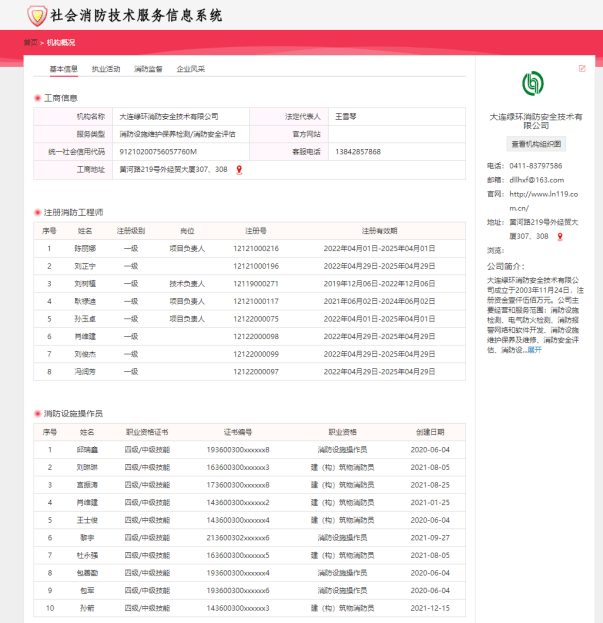Click validity period 2021年06月02日-2024年06月02日

[x=379, y=302]
